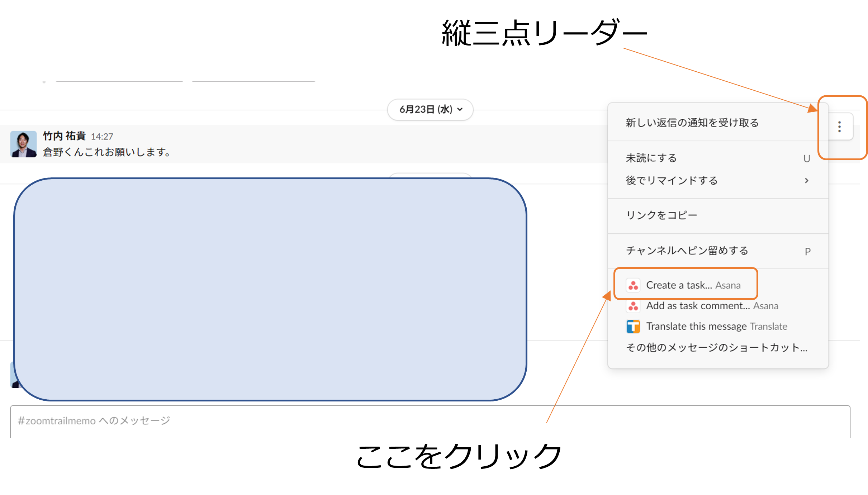868x495 pixels.
Task: Open the vertical three-dot more actions button
Action: pos(839,127)
